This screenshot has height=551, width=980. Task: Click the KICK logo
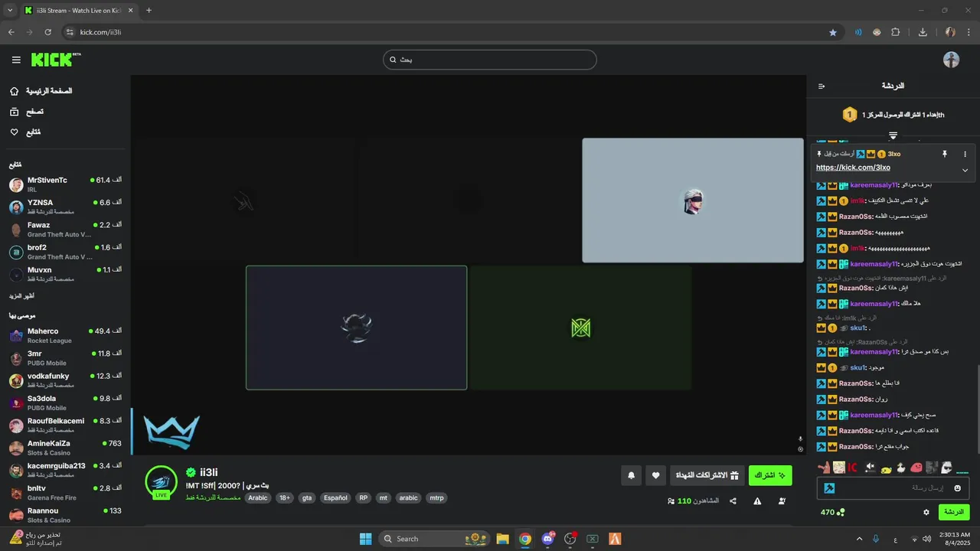click(55, 60)
